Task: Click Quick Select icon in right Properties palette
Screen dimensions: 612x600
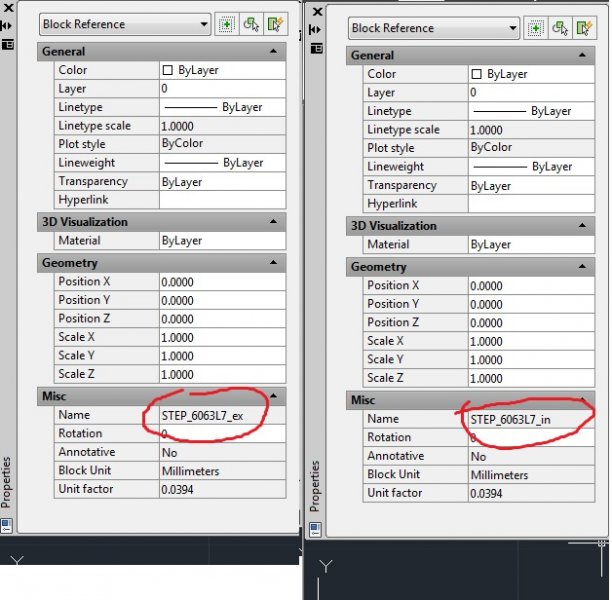Action: point(584,28)
